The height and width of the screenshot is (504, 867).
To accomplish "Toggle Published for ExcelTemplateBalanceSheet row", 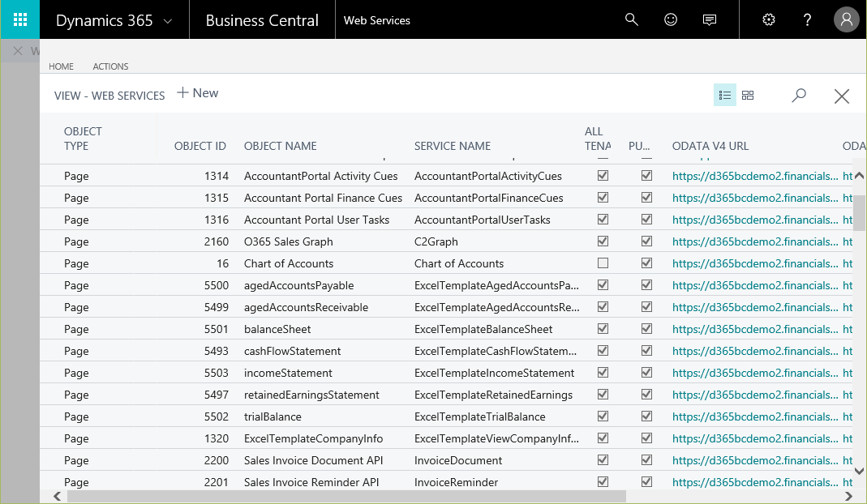I will (x=646, y=329).
